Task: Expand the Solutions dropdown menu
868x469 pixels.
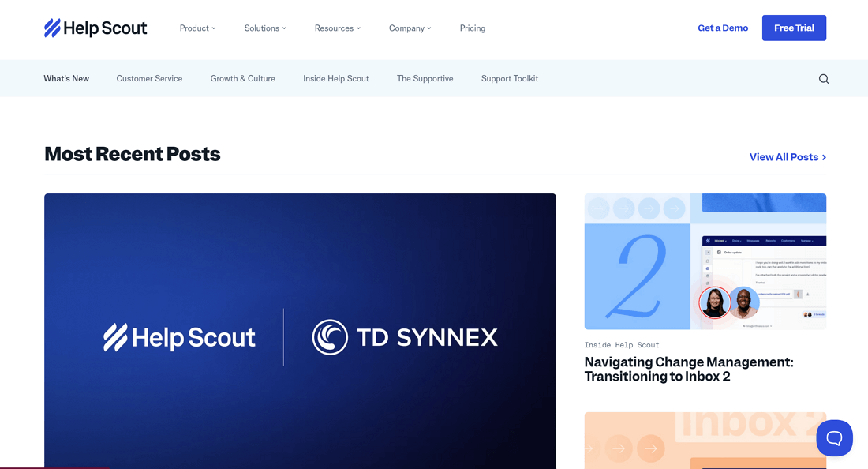Action: pos(265,28)
